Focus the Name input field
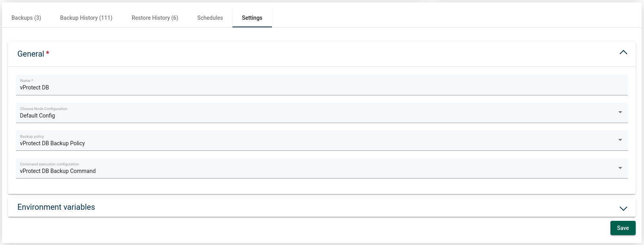644x245 pixels. pos(316,87)
